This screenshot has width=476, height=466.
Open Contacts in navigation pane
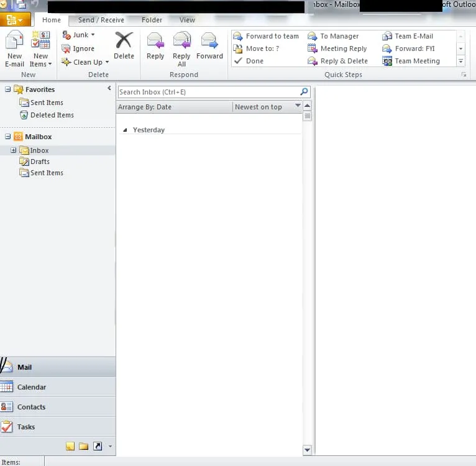coord(31,407)
